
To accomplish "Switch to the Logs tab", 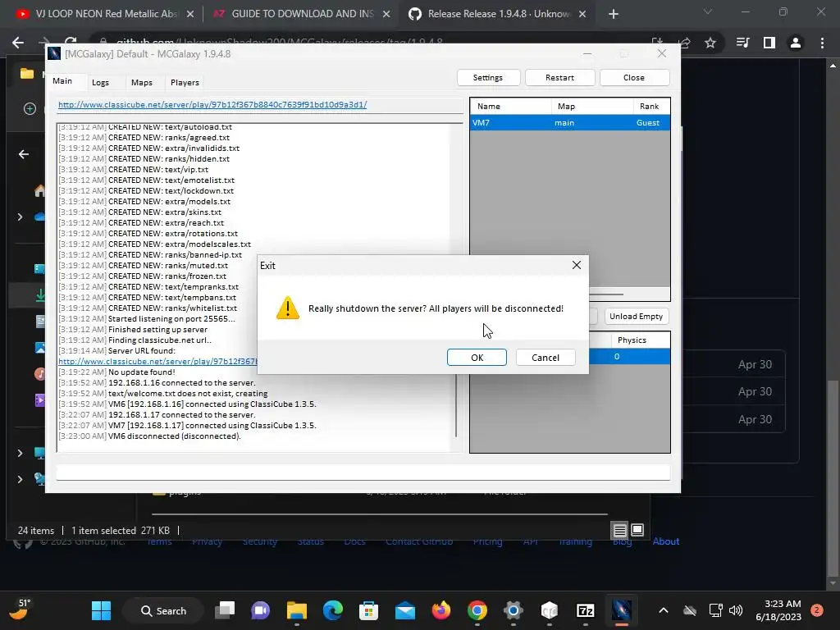I will [100, 83].
